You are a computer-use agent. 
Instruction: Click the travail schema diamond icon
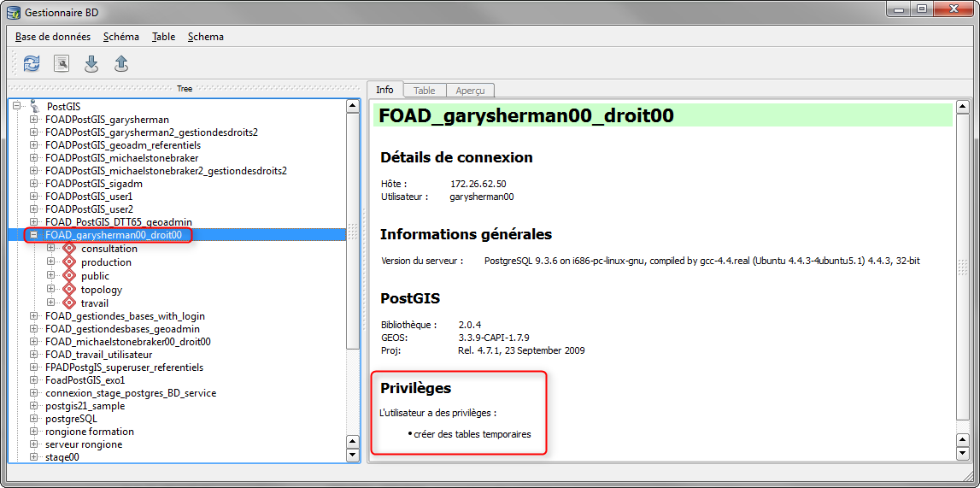tap(69, 303)
